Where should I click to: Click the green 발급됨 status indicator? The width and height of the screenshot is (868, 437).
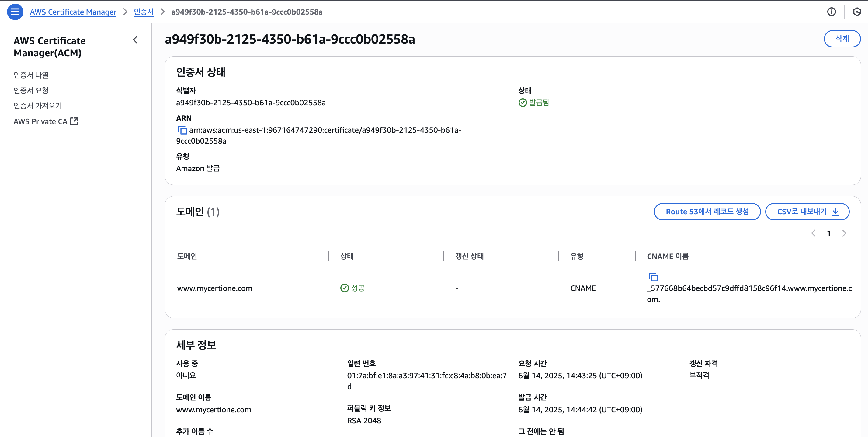(534, 102)
